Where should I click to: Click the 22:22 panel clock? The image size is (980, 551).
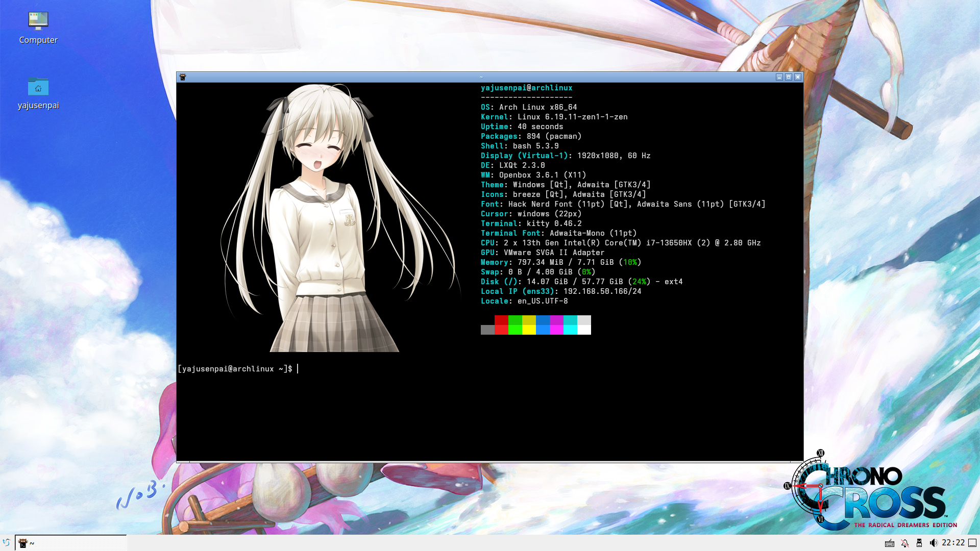pyautogui.click(x=953, y=543)
